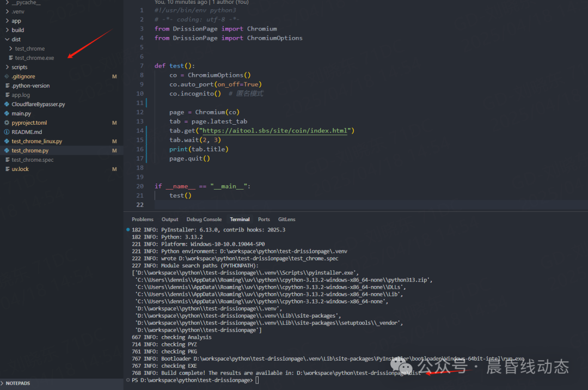Switch to the Debug Console tab
This screenshot has height=390, width=588.
pos(204,220)
